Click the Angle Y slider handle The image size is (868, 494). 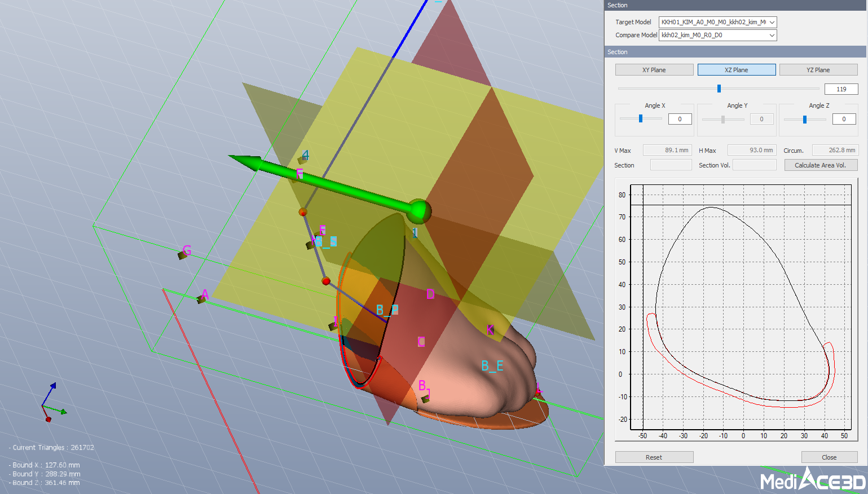point(723,119)
